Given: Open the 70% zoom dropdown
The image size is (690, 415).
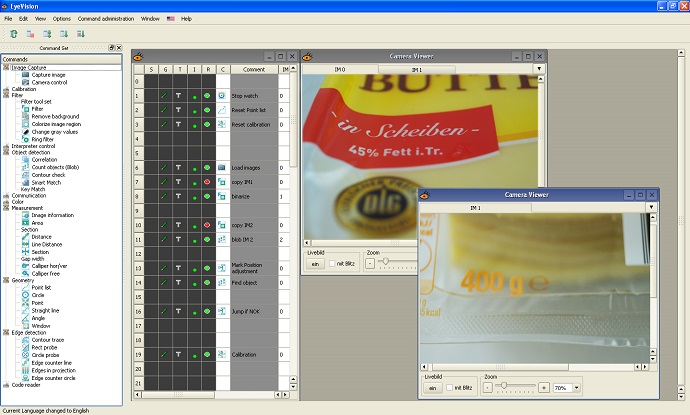Looking at the screenshot, I should pos(576,388).
